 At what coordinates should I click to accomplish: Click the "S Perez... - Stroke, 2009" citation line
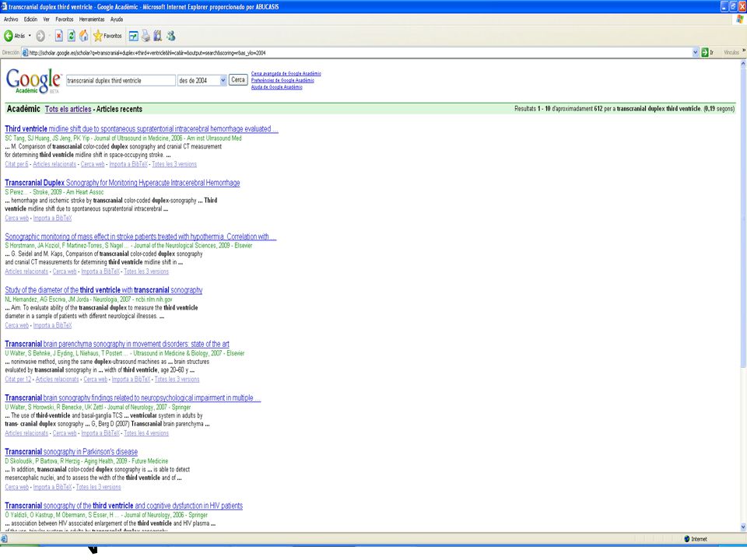pyautogui.click(x=54, y=192)
